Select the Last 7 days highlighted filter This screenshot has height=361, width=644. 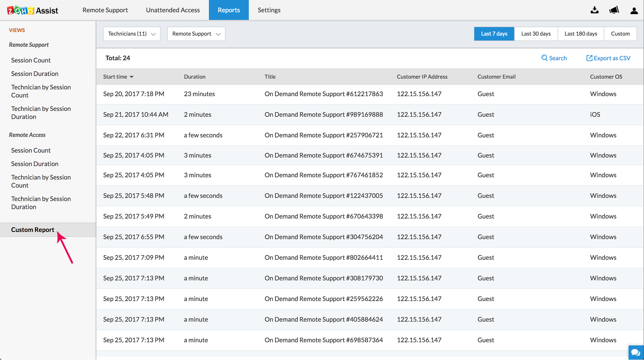(494, 33)
